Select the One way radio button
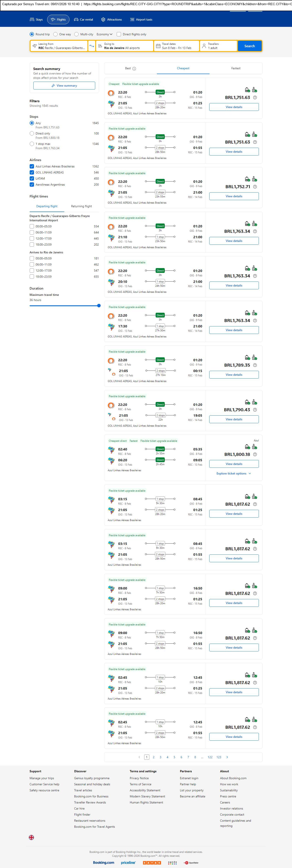292x868 pixels. pos(56,34)
